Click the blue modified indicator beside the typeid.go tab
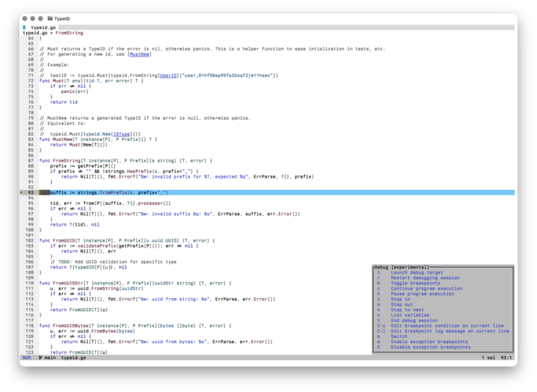 tap(24, 27)
